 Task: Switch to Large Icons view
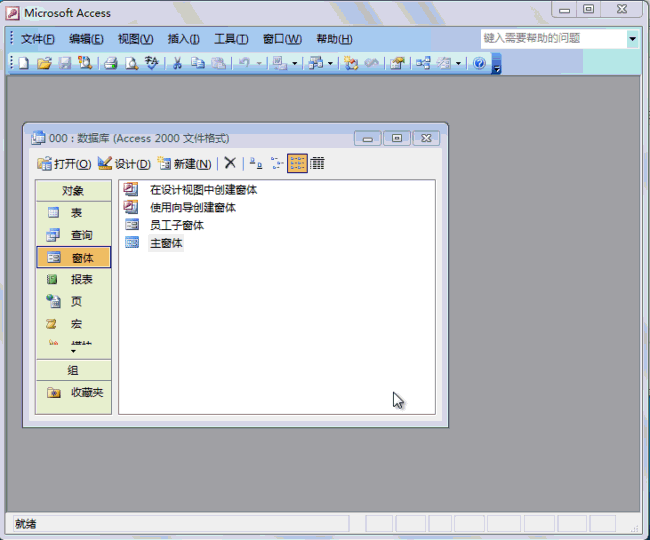tap(256, 163)
